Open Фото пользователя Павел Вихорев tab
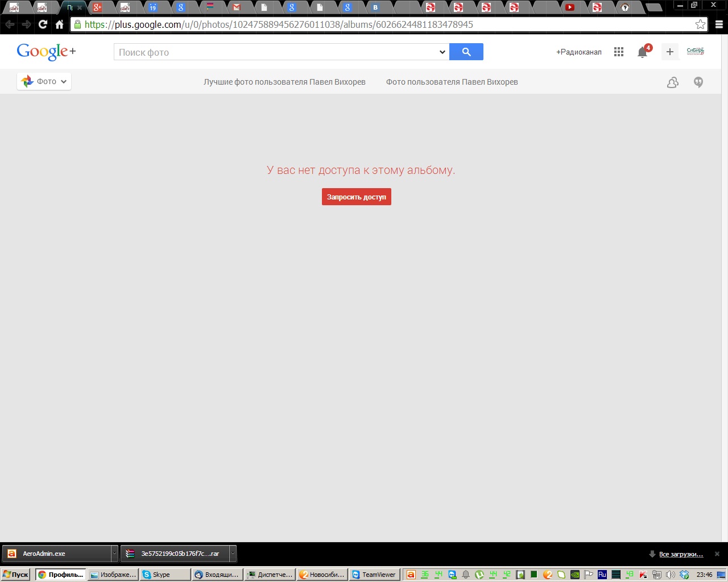This screenshot has width=728, height=582. 452,82
